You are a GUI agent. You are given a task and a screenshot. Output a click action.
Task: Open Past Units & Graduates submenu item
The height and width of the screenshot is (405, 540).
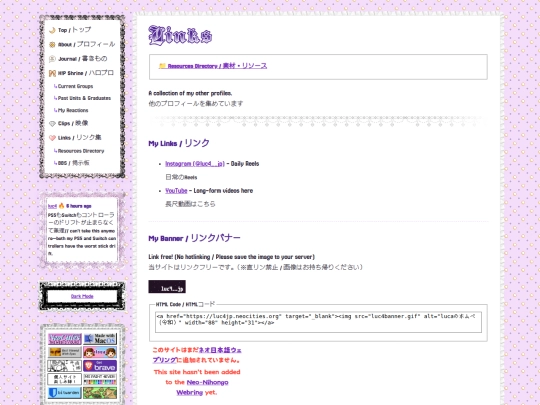point(83,98)
